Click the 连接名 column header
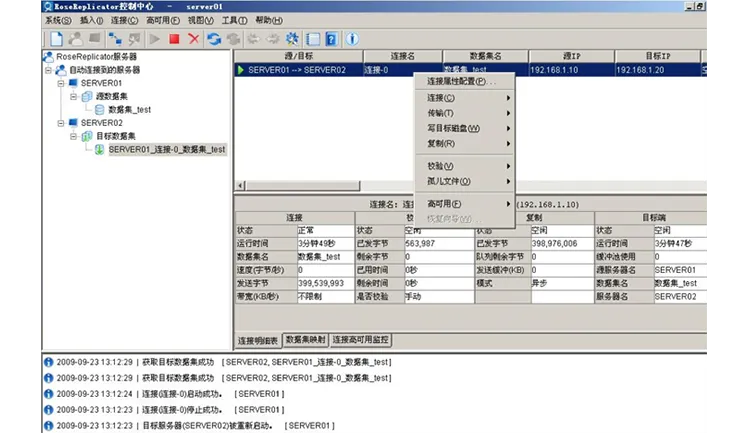 tap(403, 56)
